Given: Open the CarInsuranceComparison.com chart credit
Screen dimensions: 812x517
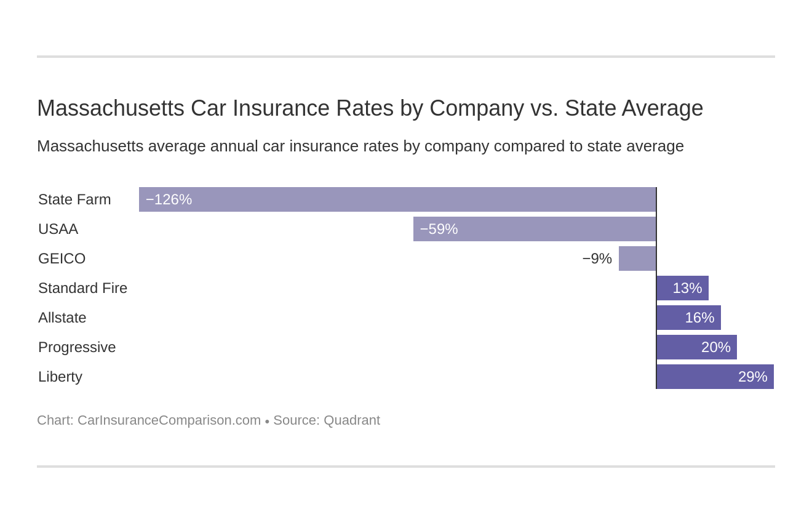Looking at the screenshot, I should point(169,420).
